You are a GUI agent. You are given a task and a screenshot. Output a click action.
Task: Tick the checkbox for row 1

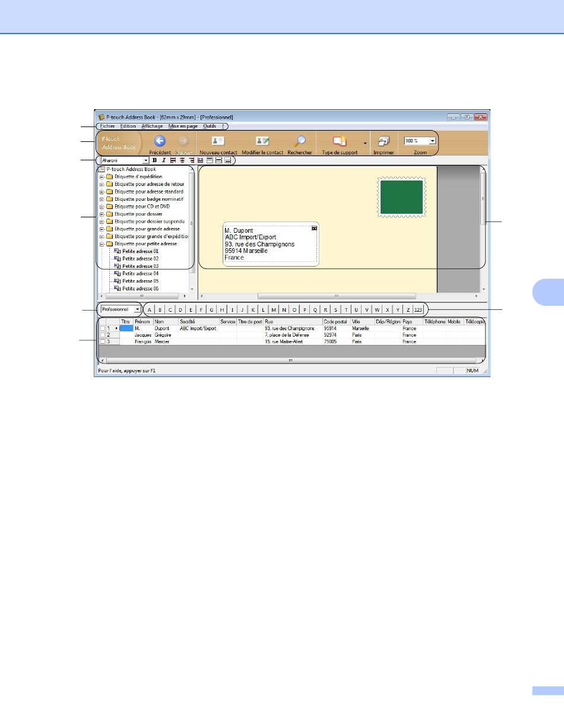point(103,328)
